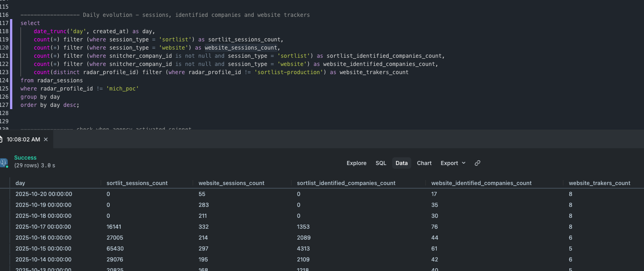Click the website sessions cell 283

click(204, 205)
